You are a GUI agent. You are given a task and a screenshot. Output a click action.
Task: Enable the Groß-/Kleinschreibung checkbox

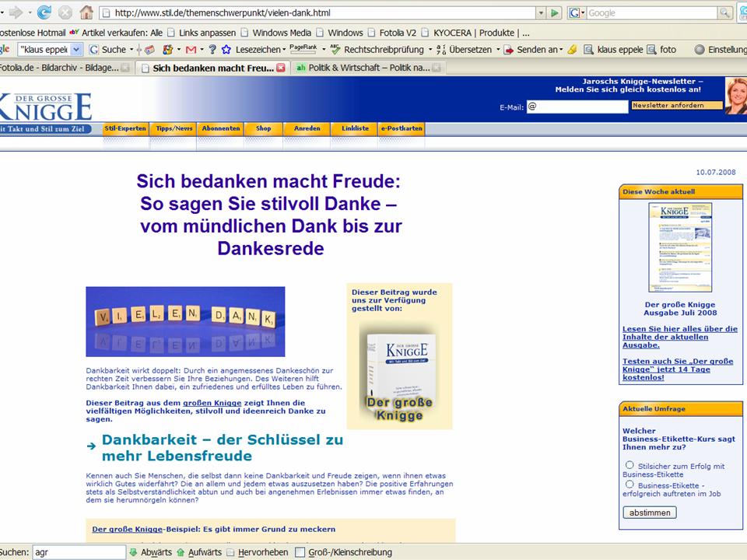point(300,552)
